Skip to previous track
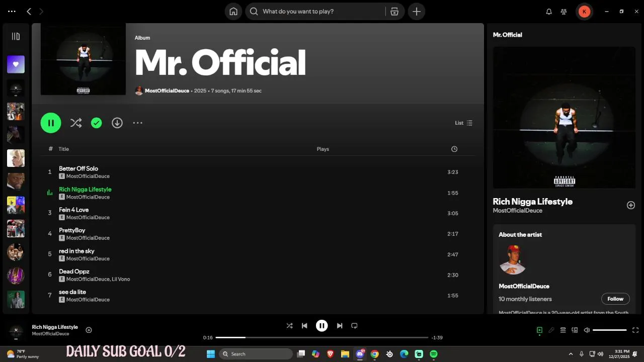 pyautogui.click(x=304, y=326)
